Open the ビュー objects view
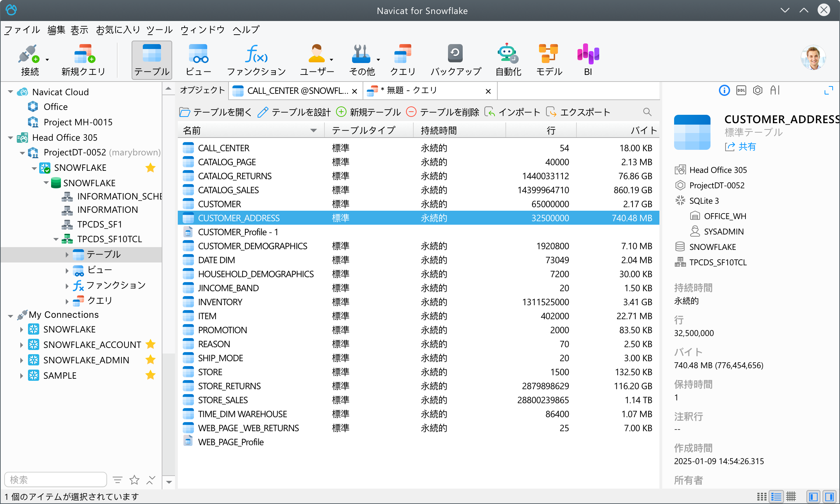The height and width of the screenshot is (504, 840). tap(198, 60)
